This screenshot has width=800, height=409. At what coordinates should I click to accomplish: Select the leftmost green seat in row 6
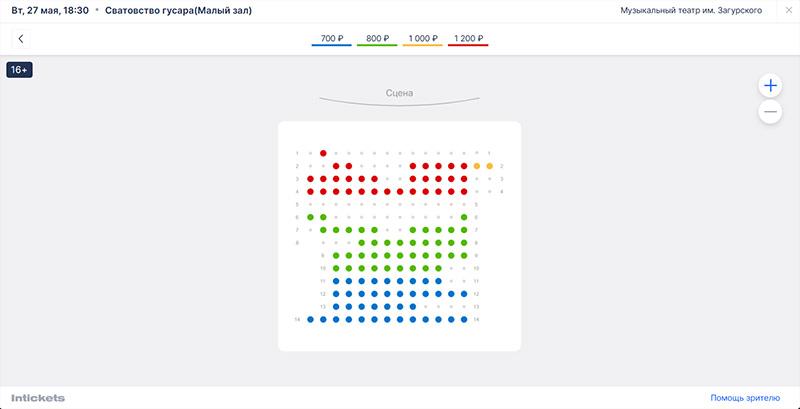click(310, 217)
